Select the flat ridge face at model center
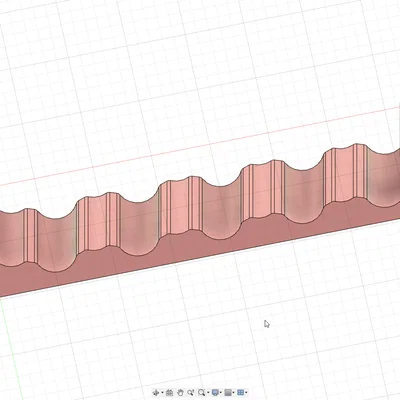The width and height of the screenshot is (400, 400). [x=178, y=207]
